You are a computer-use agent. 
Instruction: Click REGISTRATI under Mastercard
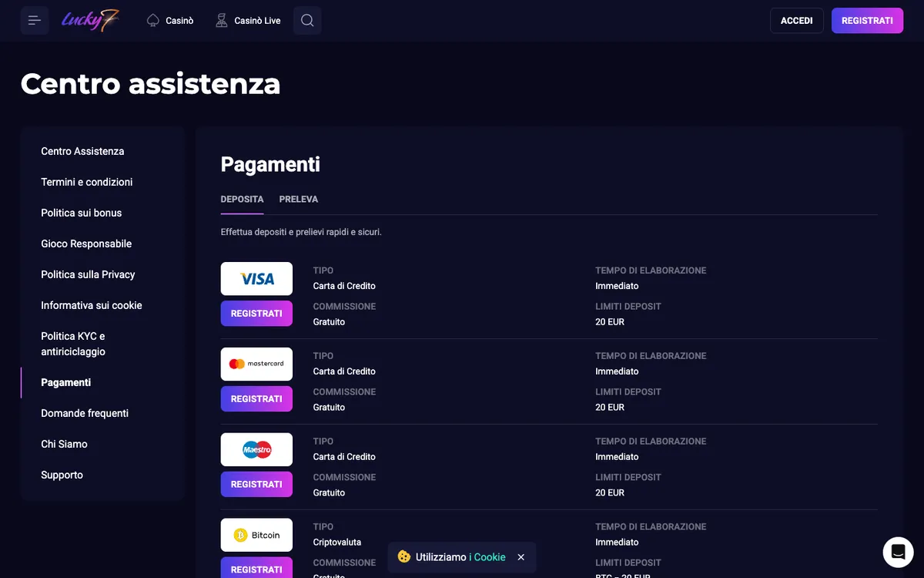(x=256, y=399)
